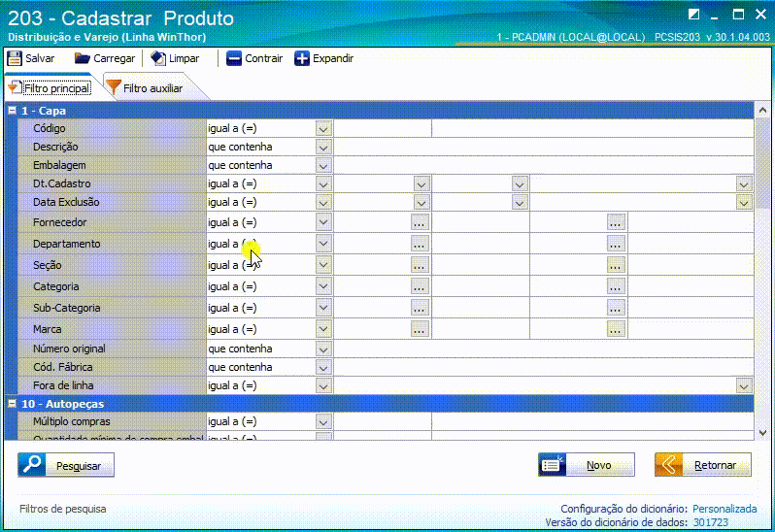Click the Número original input field

(x=544, y=349)
